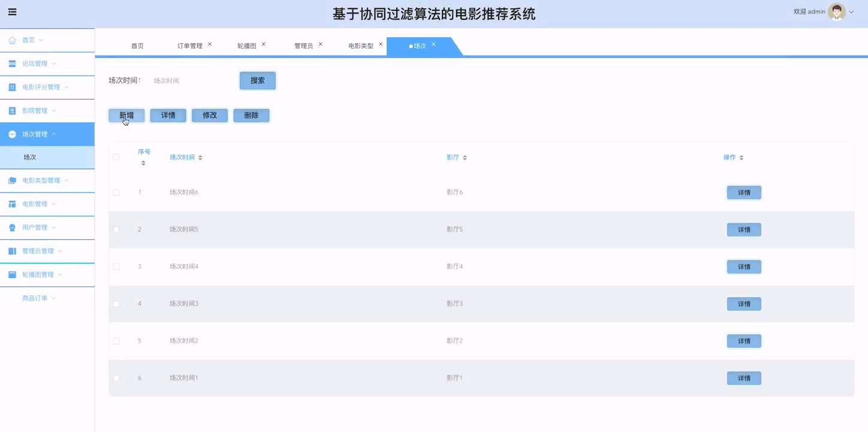Switch to the 管理员 tab
The width and height of the screenshot is (868, 432).
point(303,46)
